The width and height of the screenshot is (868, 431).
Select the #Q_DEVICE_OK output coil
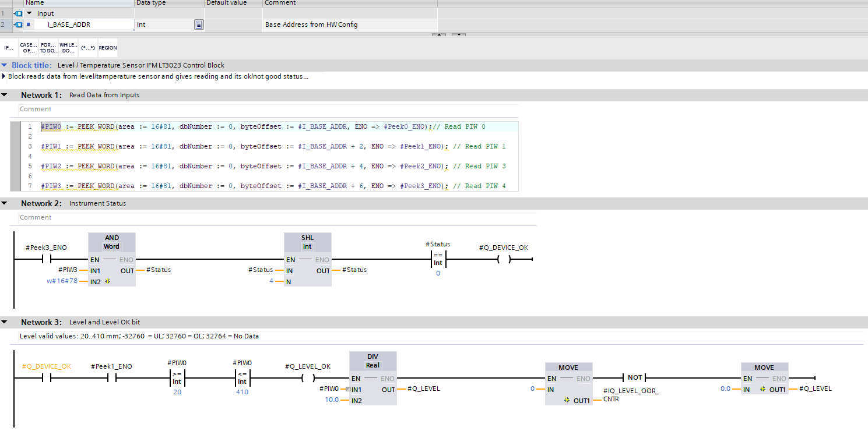click(504, 260)
